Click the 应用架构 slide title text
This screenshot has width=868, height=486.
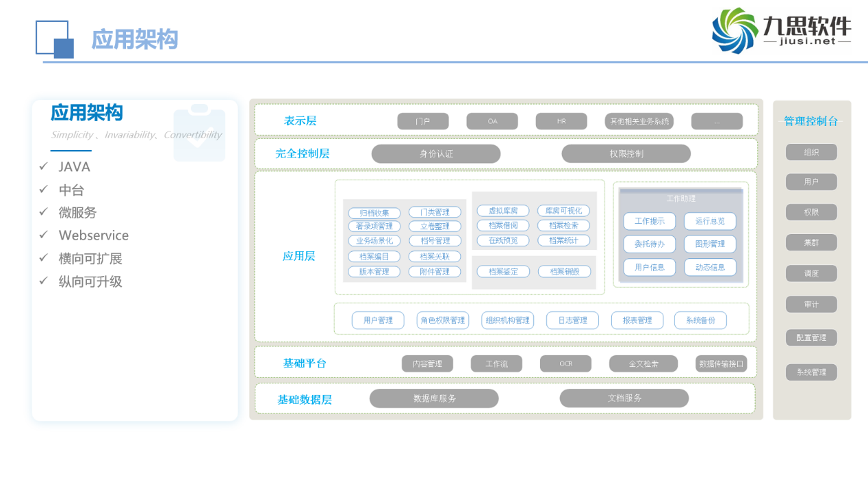pyautogui.click(x=135, y=40)
